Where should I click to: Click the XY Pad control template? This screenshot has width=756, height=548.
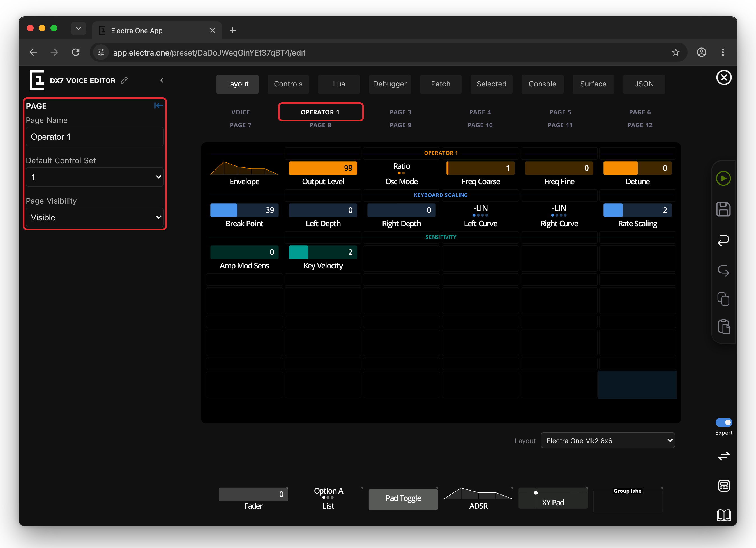pos(553,498)
